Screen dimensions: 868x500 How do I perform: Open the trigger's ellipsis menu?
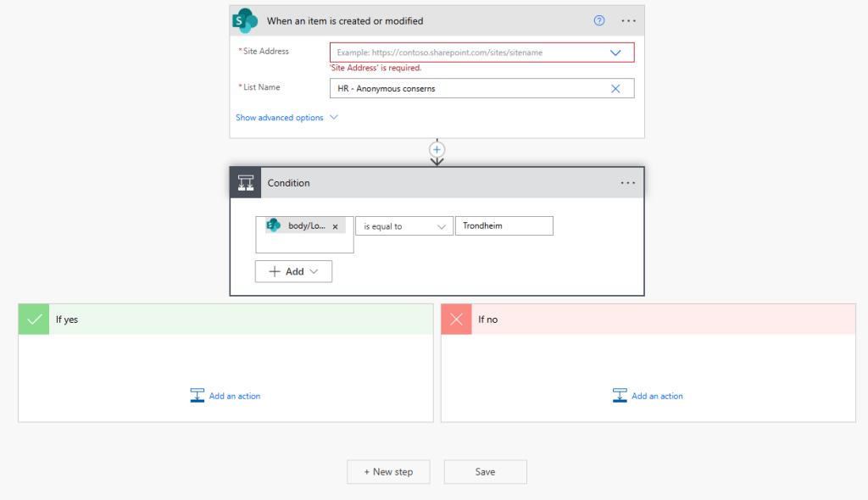pyautogui.click(x=628, y=20)
